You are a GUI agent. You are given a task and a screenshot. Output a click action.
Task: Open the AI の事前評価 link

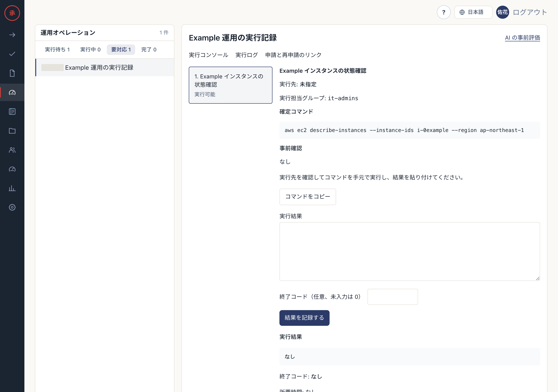click(522, 38)
